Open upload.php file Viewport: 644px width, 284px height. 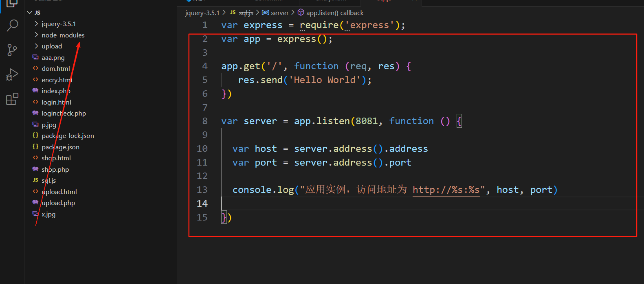(58, 203)
